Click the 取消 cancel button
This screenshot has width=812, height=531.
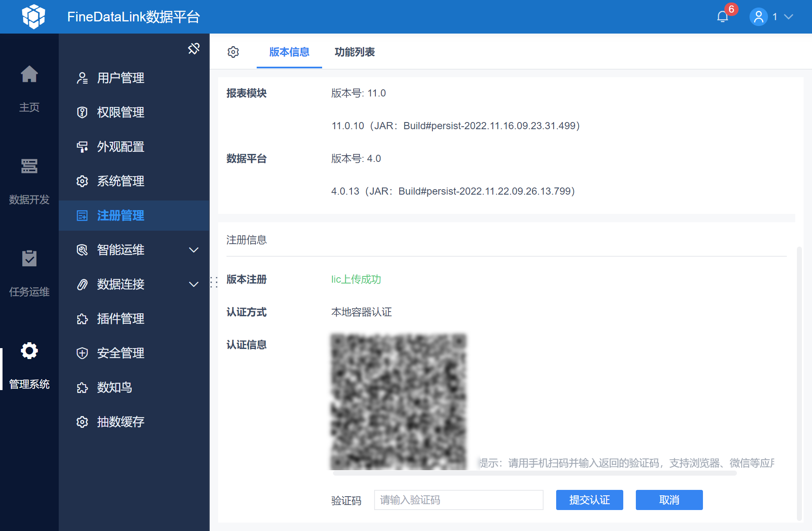coord(669,500)
